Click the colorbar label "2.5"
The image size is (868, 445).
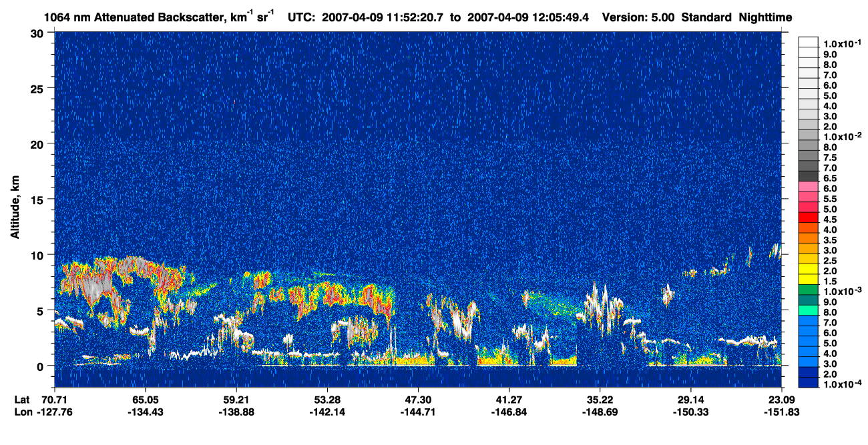[x=830, y=261]
